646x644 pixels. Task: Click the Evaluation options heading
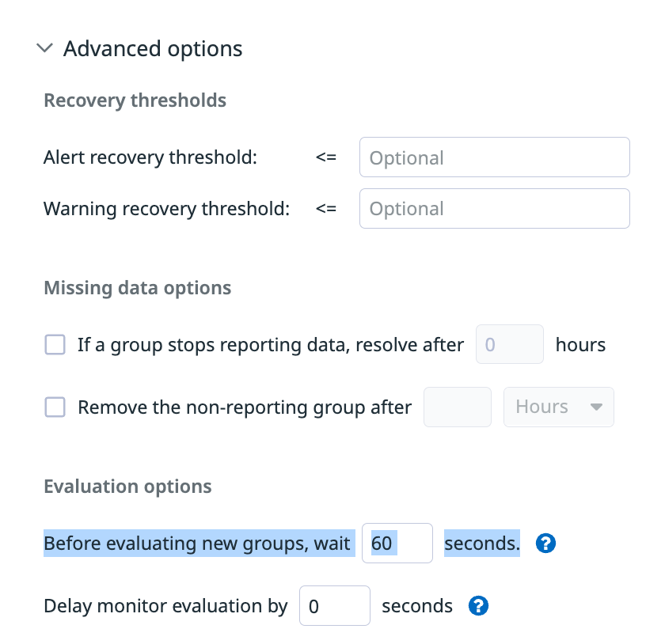[127, 486]
